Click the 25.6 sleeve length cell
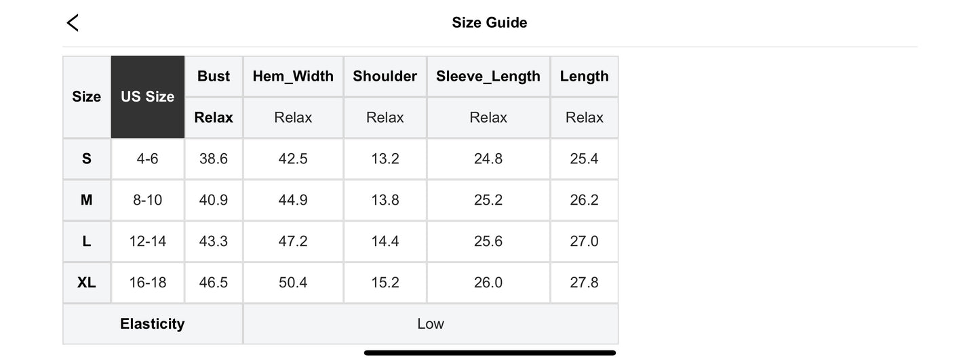The width and height of the screenshot is (980, 364). tap(488, 241)
